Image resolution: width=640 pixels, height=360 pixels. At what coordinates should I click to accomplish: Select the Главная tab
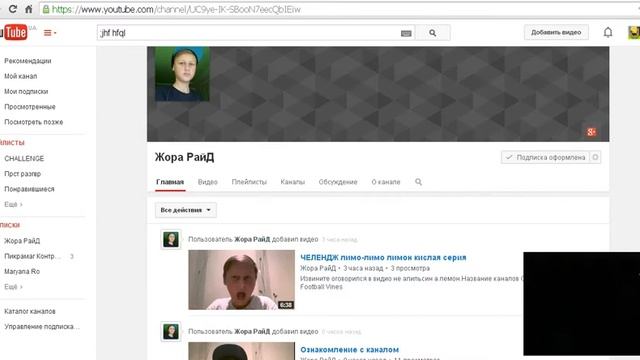pos(170,182)
